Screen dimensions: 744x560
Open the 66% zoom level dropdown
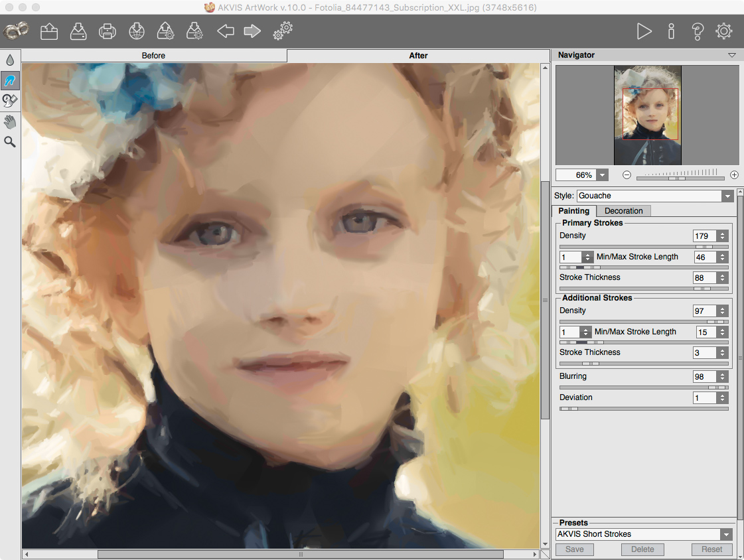[602, 175]
